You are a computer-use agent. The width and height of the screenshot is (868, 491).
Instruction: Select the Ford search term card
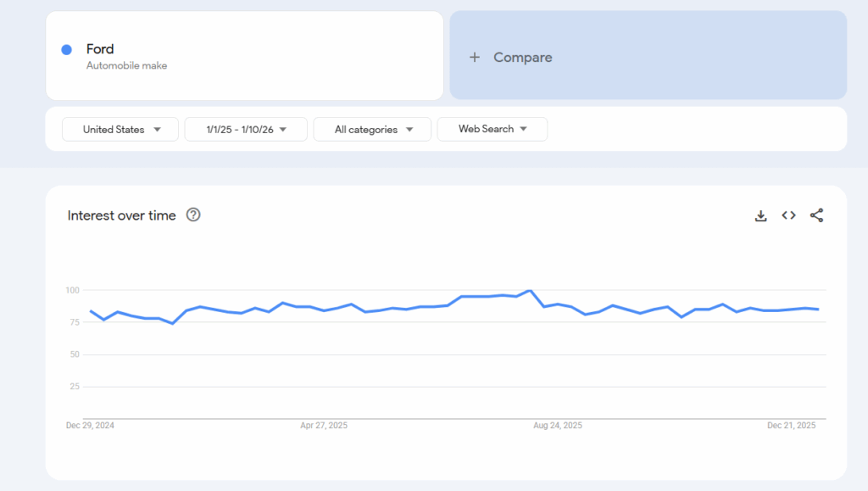(x=246, y=55)
